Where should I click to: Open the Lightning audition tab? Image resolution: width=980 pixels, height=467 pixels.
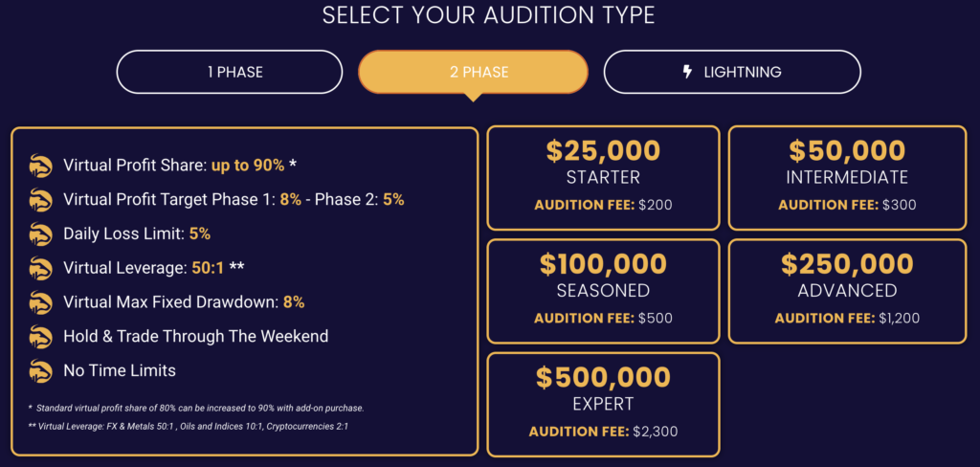pyautogui.click(x=732, y=72)
